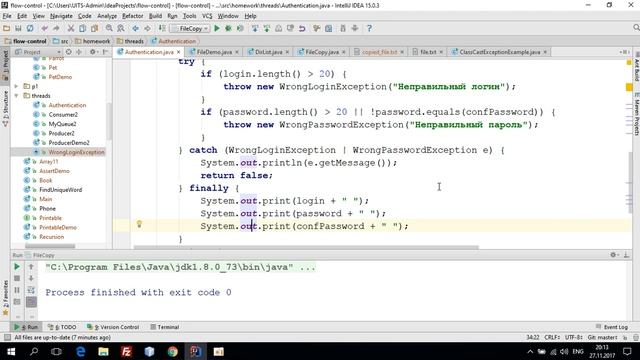Open the Event Log
The image size is (640, 360).
pyautogui.click(x=612, y=327)
